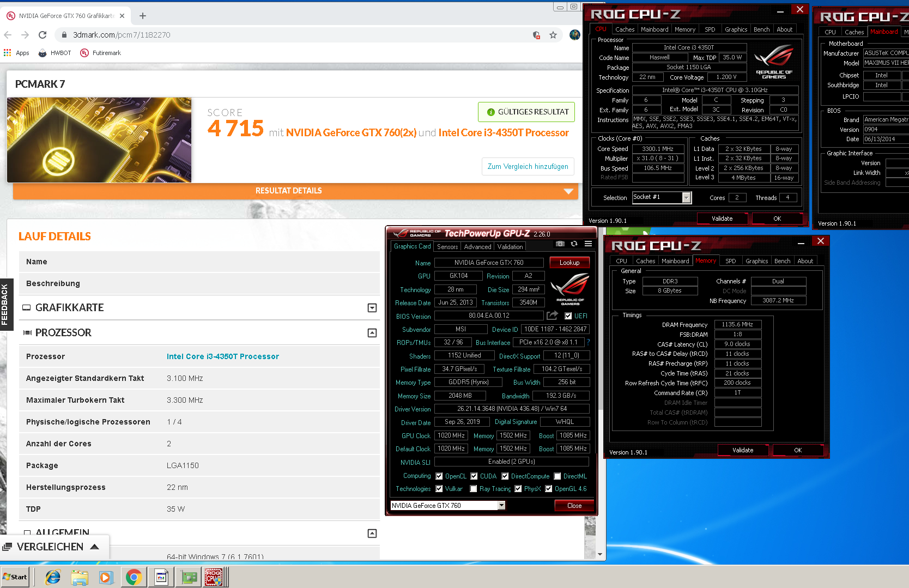Toggle the DirectML checkbox
This screenshot has width=909, height=588.
(557, 476)
